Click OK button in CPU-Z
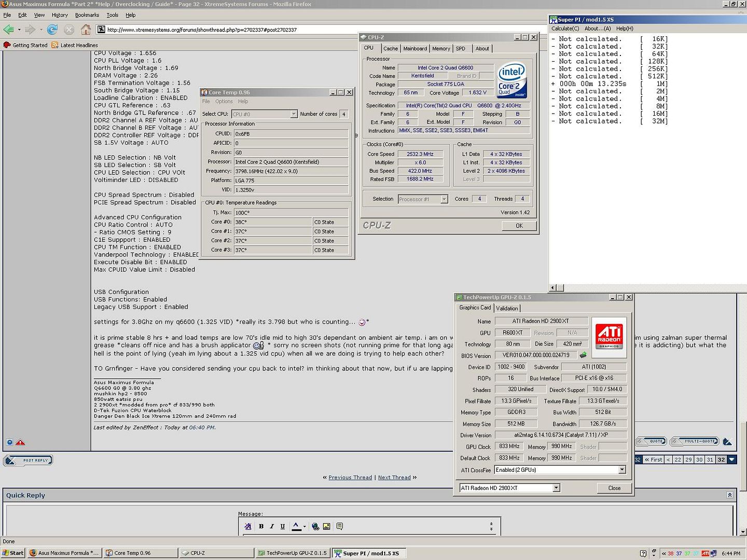The height and width of the screenshot is (560, 747). 519,226
